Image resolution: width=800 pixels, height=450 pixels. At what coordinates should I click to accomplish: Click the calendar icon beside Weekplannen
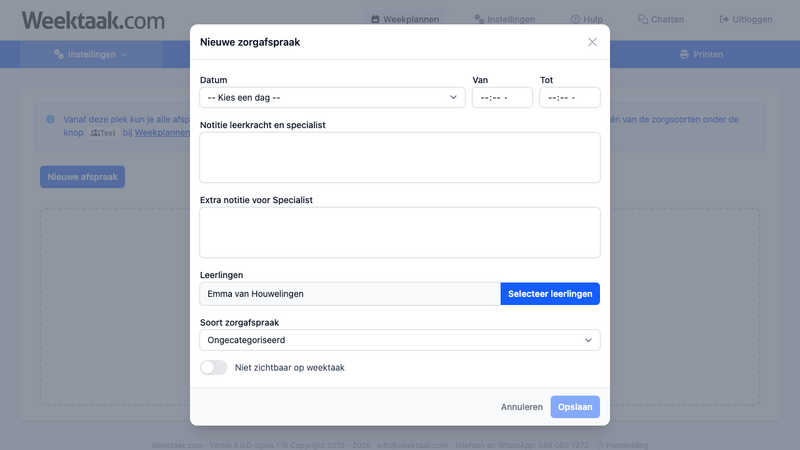[x=375, y=19]
